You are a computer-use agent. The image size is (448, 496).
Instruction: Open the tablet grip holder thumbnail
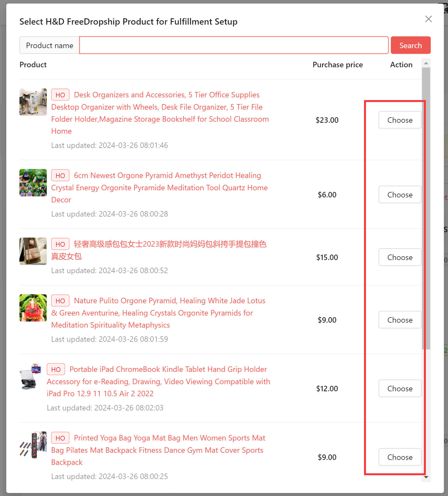click(x=31, y=377)
